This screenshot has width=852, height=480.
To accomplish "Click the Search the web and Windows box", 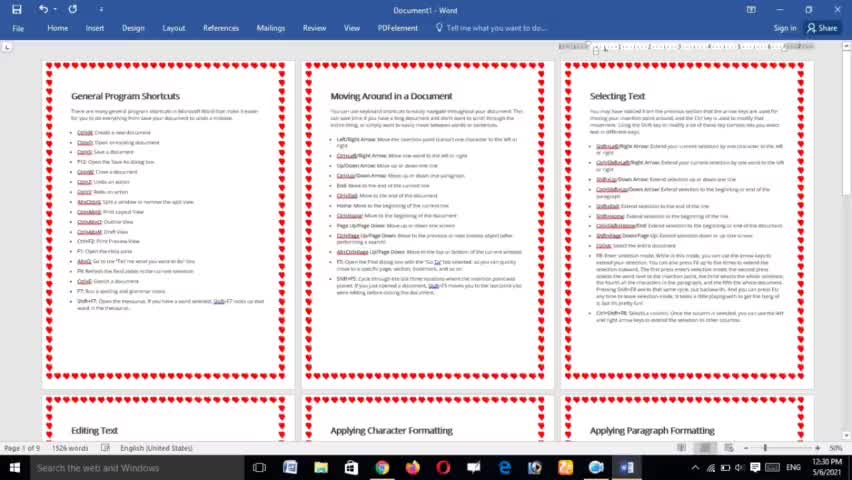I will [137, 467].
